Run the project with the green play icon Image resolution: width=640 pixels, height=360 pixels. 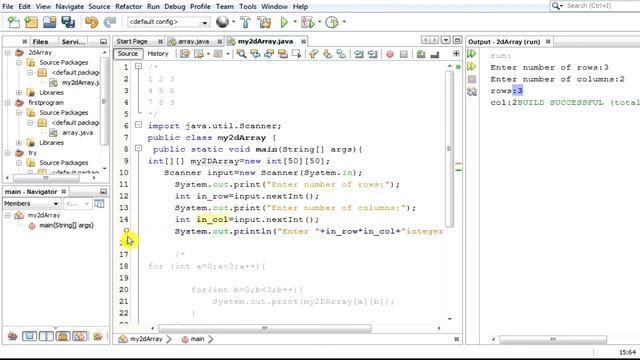click(x=284, y=22)
